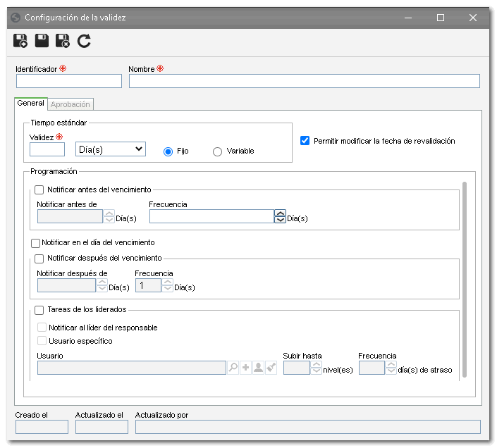Click the Save disk icon
Image resolution: width=497 pixels, height=448 pixels.
[42, 41]
